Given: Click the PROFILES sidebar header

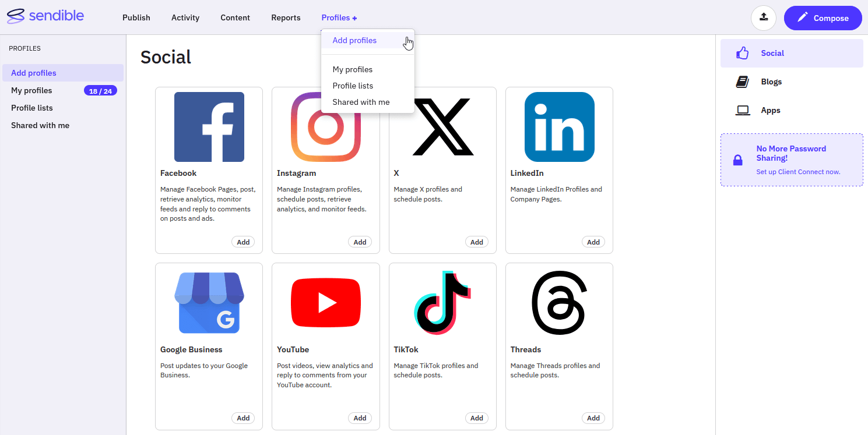Looking at the screenshot, I should (x=24, y=48).
